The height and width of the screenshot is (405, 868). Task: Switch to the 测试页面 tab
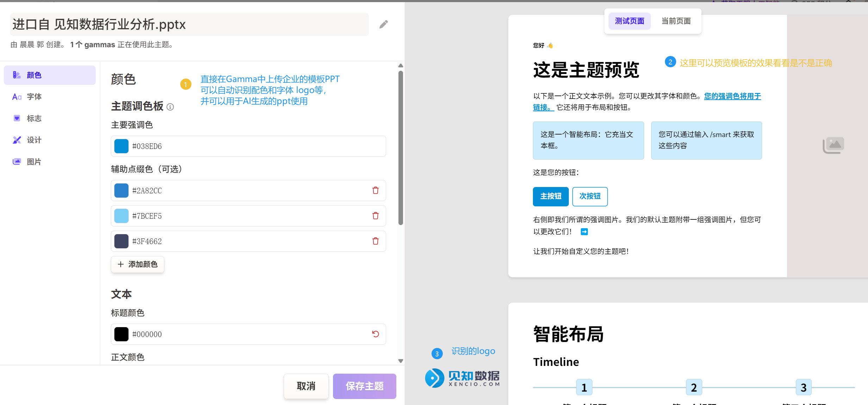pos(629,21)
